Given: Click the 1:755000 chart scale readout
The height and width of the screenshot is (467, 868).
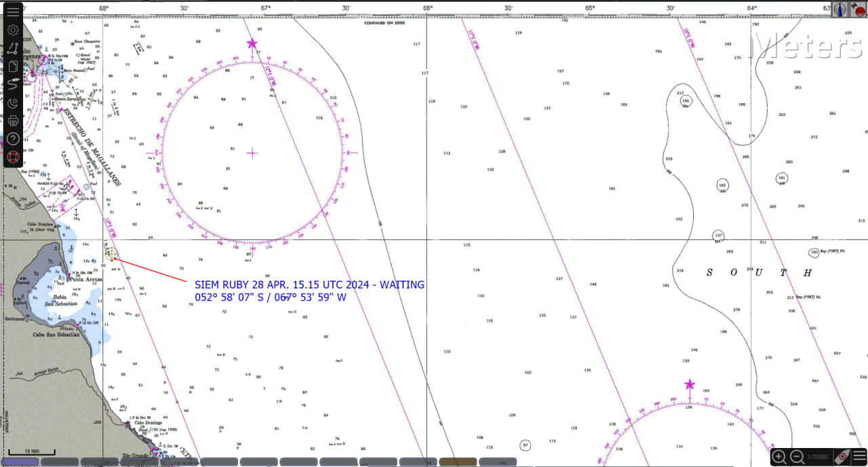Looking at the screenshot, I should pyautogui.click(x=819, y=457).
